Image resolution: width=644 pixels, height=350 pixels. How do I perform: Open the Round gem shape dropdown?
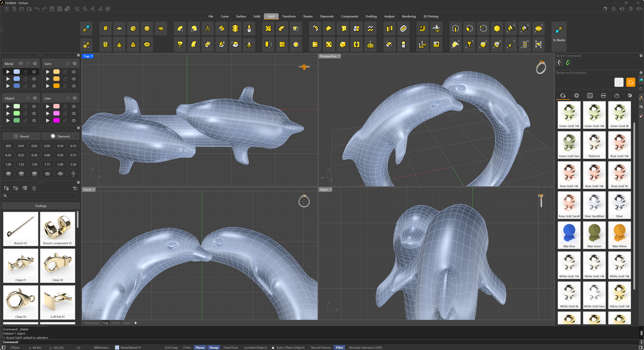[x=21, y=136]
